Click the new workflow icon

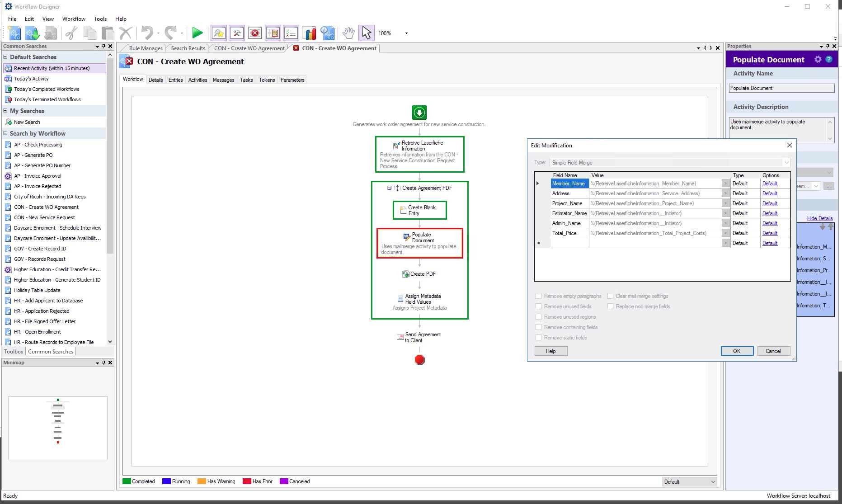tap(14, 33)
